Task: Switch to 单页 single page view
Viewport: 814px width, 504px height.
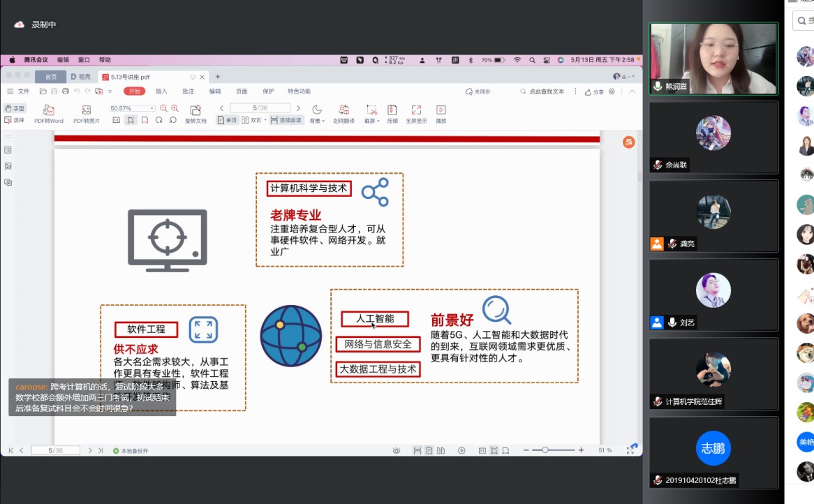Action: click(228, 120)
